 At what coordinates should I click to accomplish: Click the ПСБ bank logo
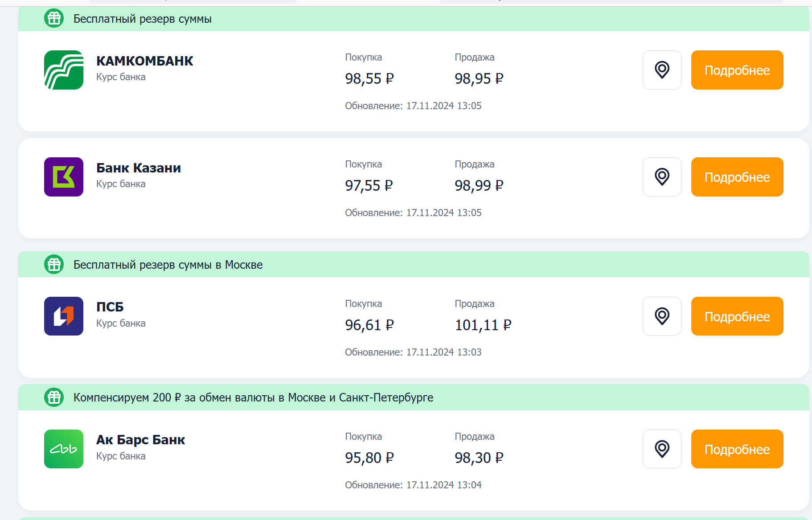[64, 316]
